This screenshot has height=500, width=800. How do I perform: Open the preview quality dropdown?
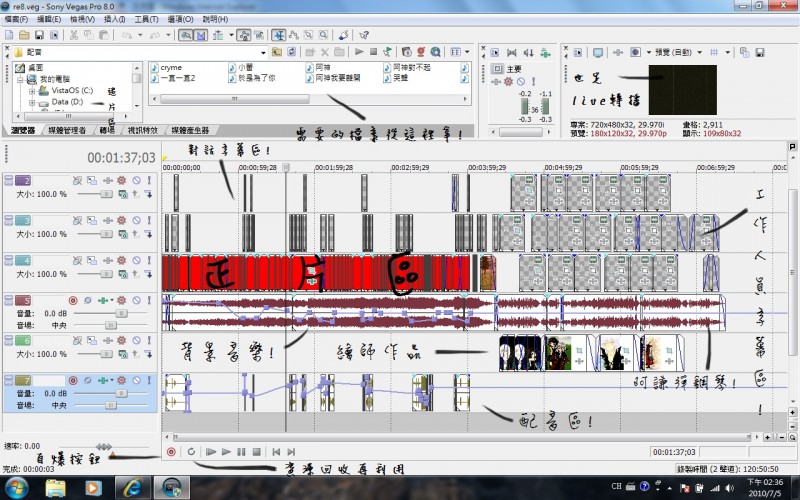pyautogui.click(x=699, y=52)
